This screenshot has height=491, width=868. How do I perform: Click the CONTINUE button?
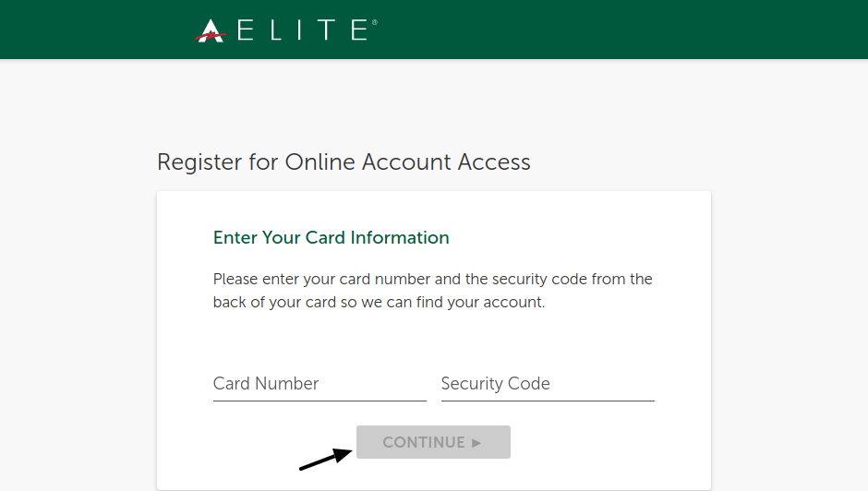[x=433, y=442]
